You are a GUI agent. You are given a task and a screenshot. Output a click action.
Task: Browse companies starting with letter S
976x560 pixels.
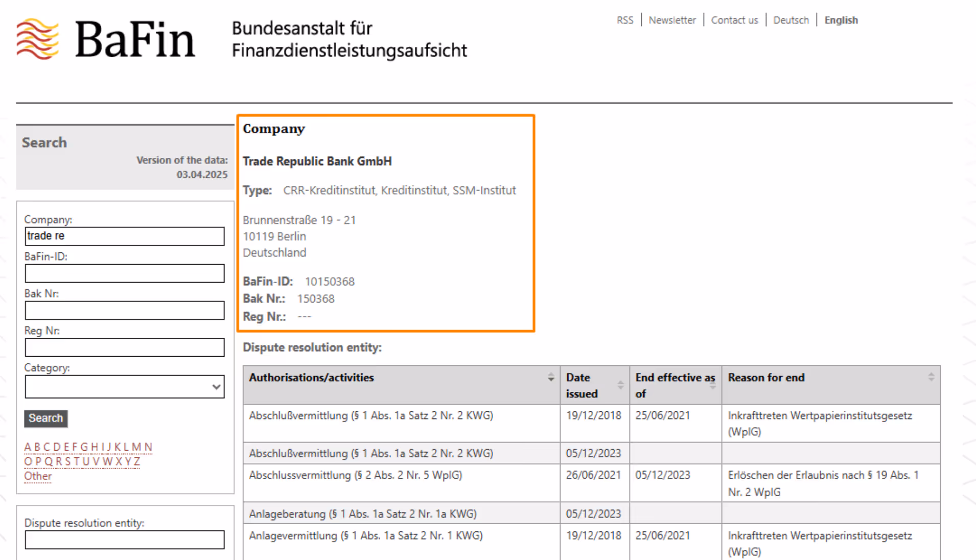pos(68,461)
